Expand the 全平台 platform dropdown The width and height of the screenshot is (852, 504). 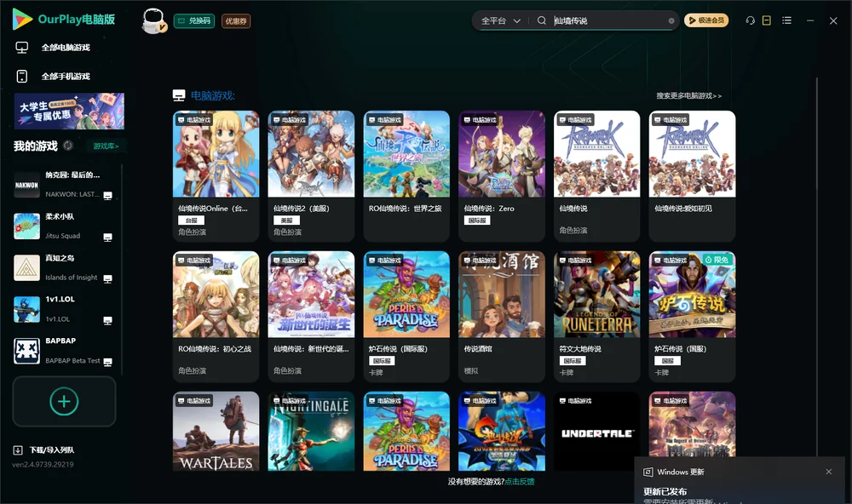500,20
